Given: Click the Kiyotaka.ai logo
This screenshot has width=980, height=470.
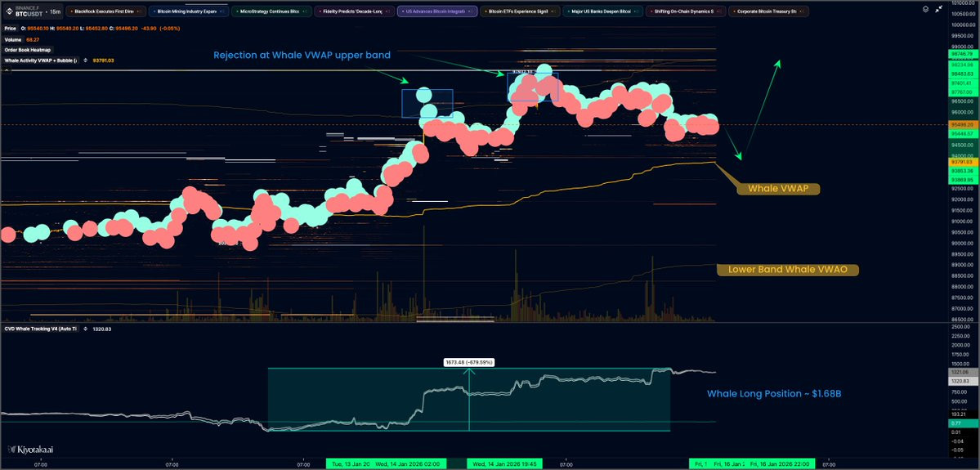Looking at the screenshot, I should click(32, 449).
